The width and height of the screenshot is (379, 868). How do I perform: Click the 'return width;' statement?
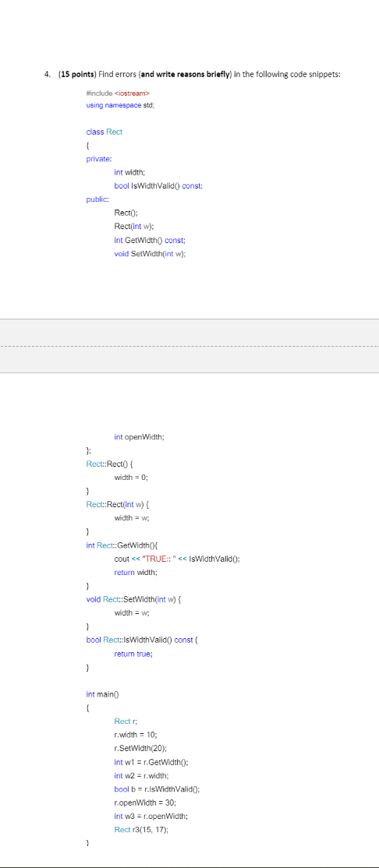click(x=136, y=572)
